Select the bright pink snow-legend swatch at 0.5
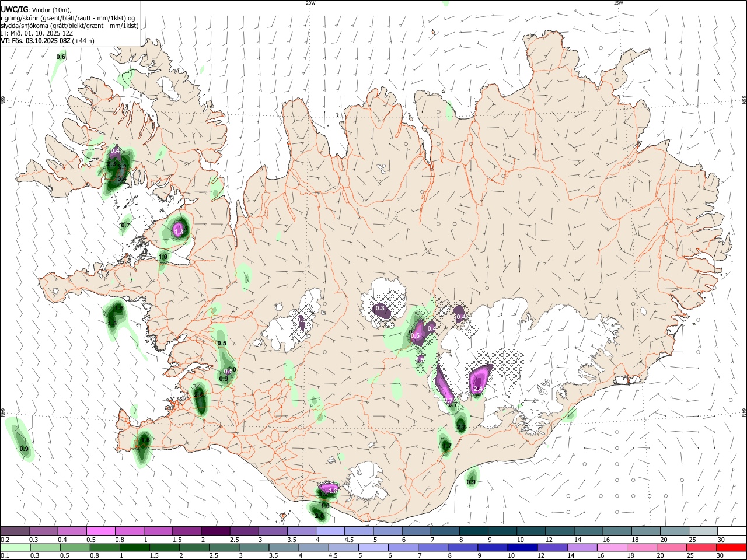The height and width of the screenshot is (560, 747). tap(101, 531)
